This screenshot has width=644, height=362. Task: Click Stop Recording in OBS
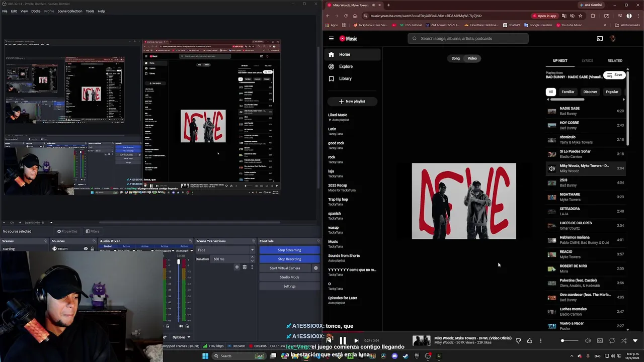[x=289, y=259]
